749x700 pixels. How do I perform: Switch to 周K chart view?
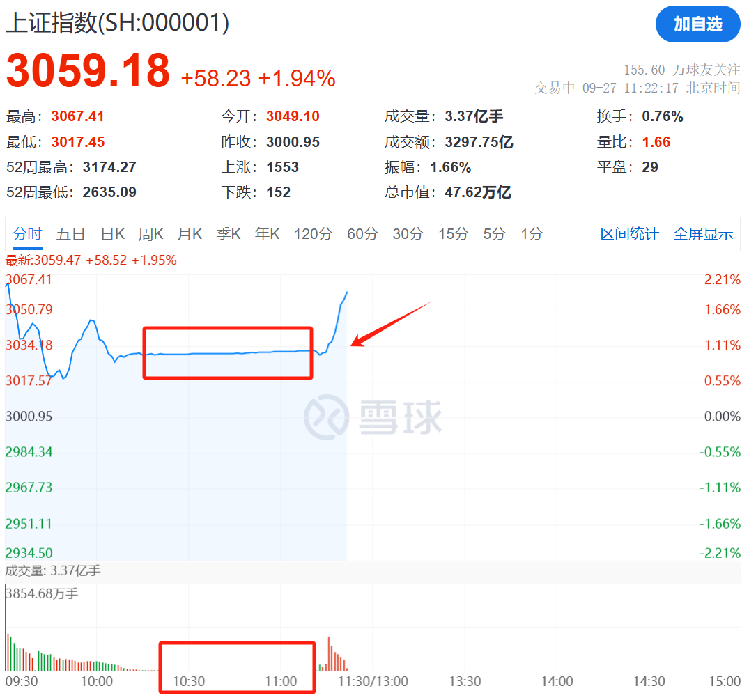pyautogui.click(x=150, y=234)
